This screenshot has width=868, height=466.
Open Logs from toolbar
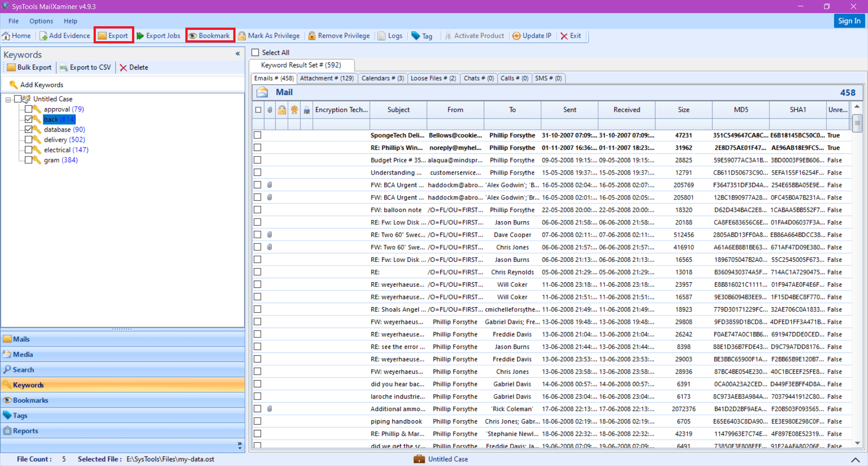[390, 36]
